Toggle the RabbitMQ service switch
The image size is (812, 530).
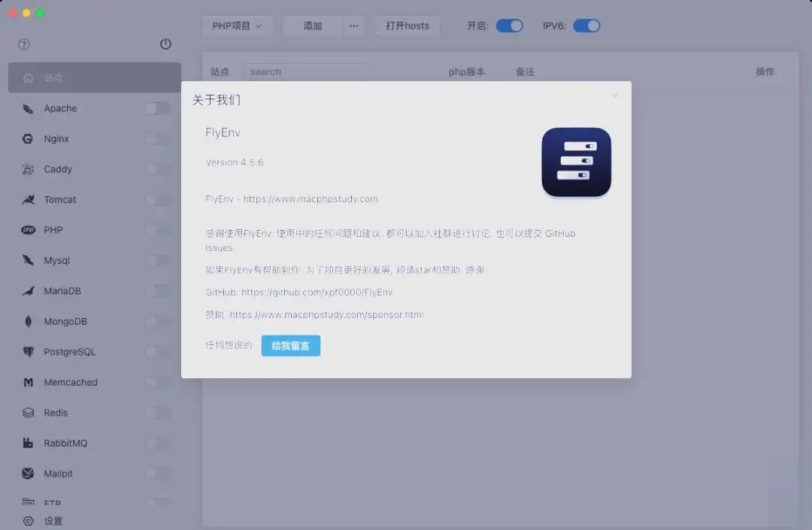(158, 443)
